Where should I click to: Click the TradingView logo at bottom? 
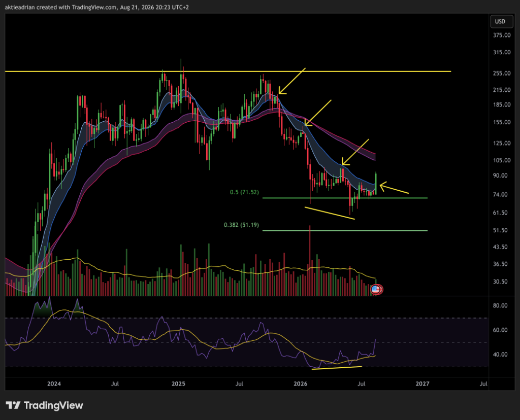[45, 405]
